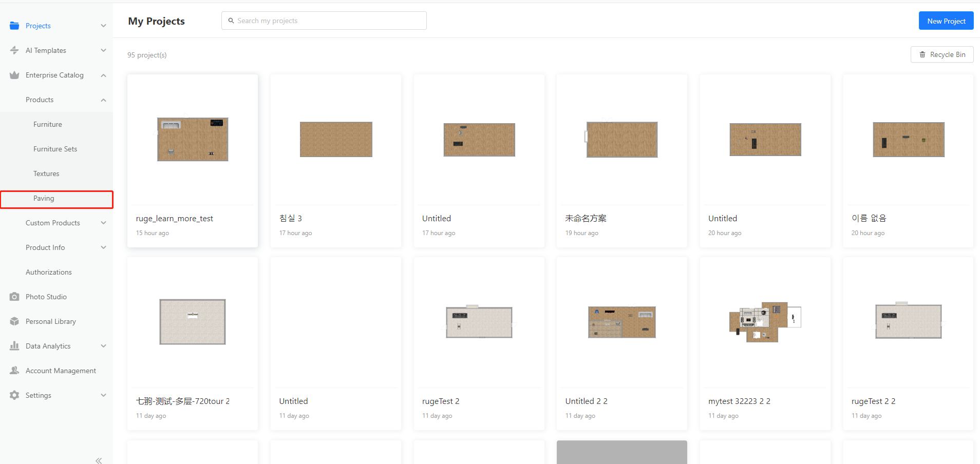Click the AI Templates sparkle icon

tap(14, 50)
